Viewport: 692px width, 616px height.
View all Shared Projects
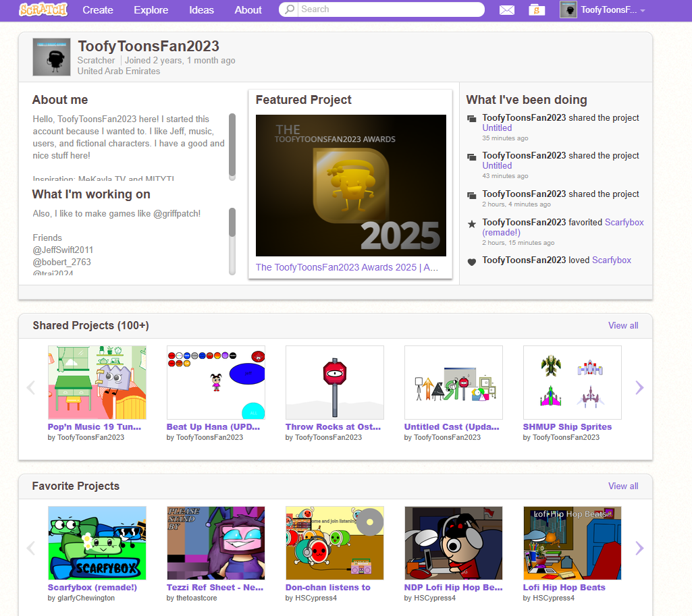[x=623, y=325]
